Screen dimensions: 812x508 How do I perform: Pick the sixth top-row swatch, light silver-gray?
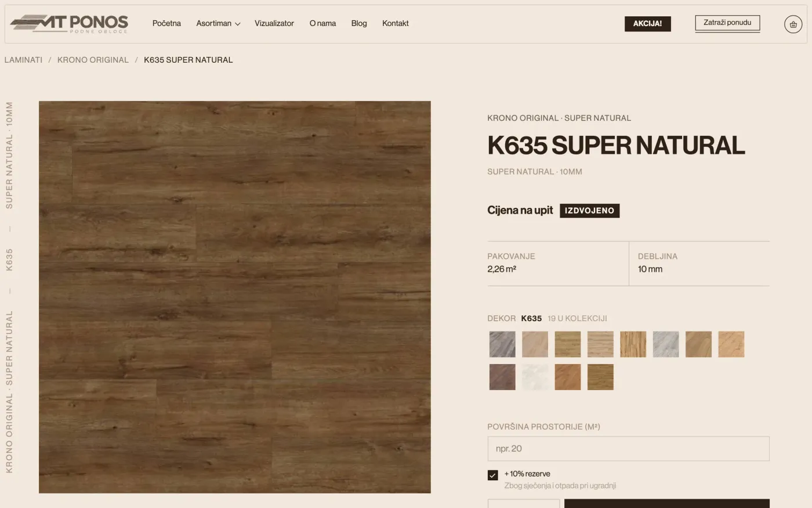click(666, 344)
